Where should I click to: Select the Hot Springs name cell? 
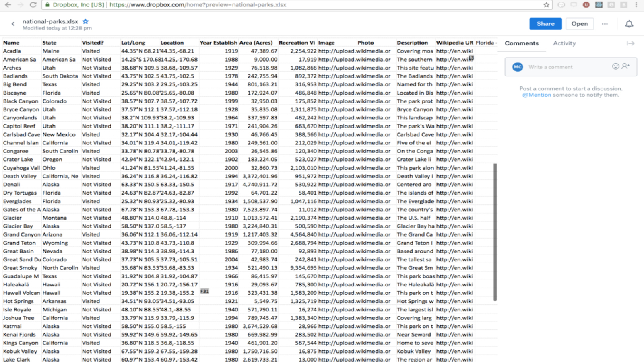[19, 301]
